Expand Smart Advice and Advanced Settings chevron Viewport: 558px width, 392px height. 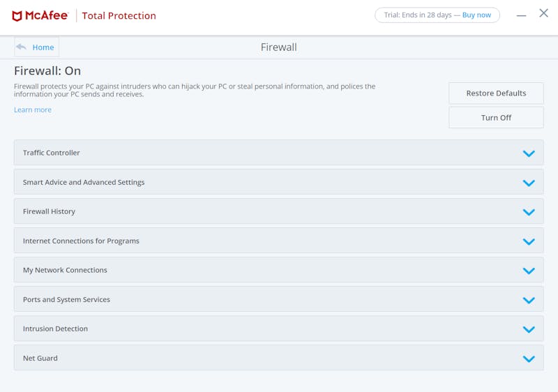coord(529,183)
